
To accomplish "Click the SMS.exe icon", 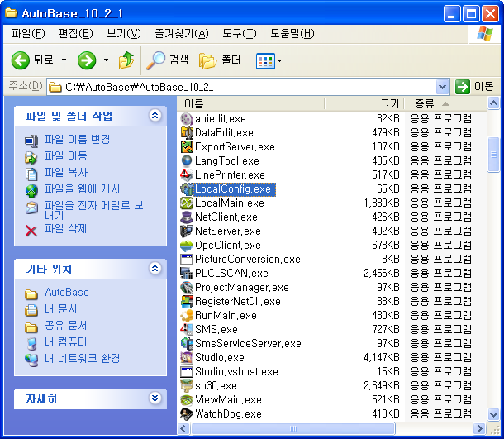I will point(187,329).
